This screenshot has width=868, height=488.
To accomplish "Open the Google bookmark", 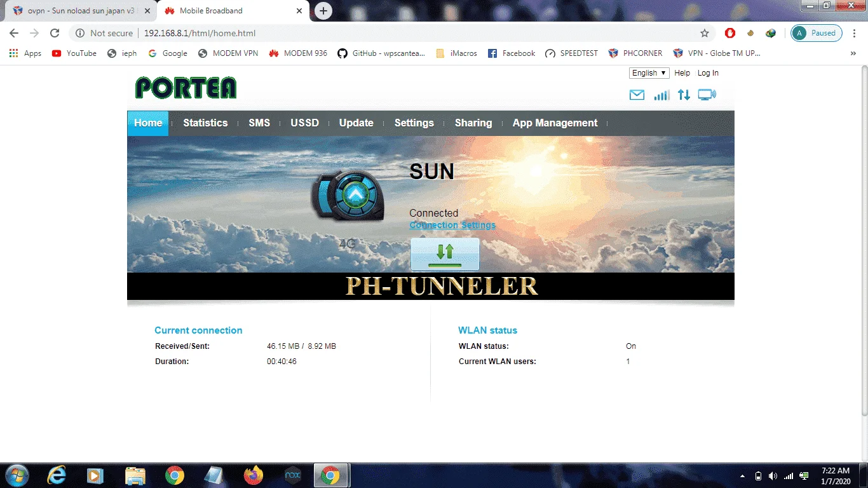I will click(x=168, y=53).
